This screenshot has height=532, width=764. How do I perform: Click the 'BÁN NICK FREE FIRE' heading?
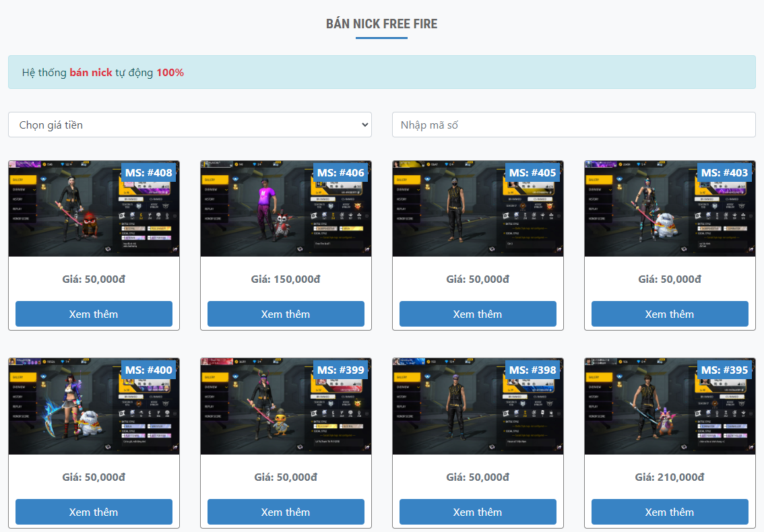pos(381,24)
